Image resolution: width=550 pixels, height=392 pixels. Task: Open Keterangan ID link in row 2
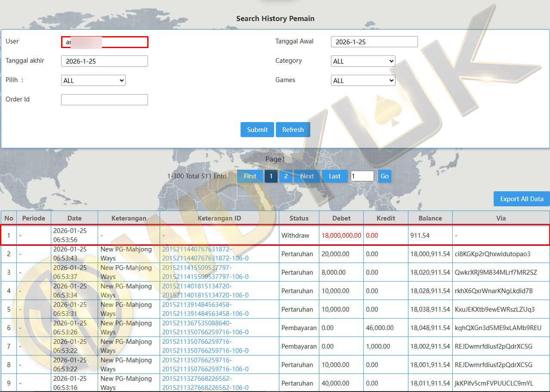tap(205, 254)
